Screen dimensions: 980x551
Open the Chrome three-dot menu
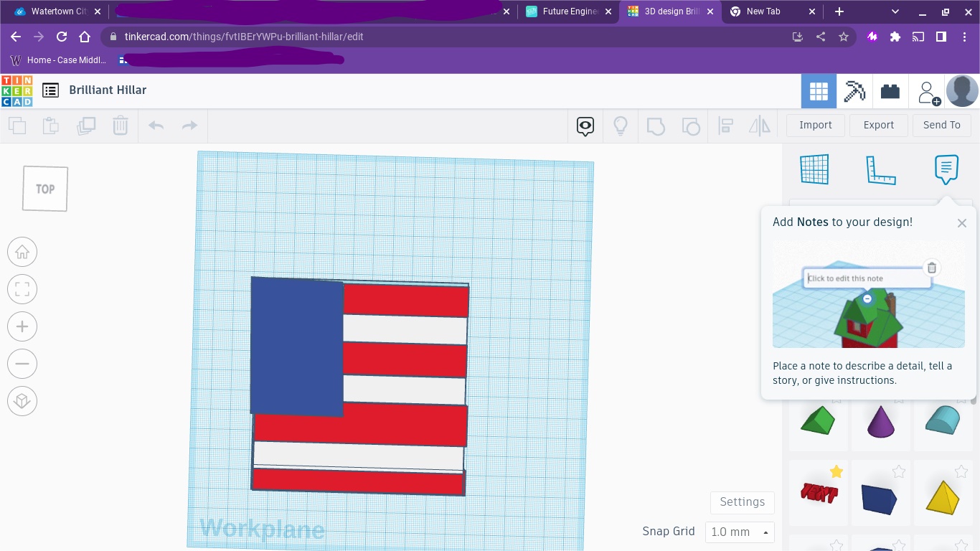[x=963, y=37]
